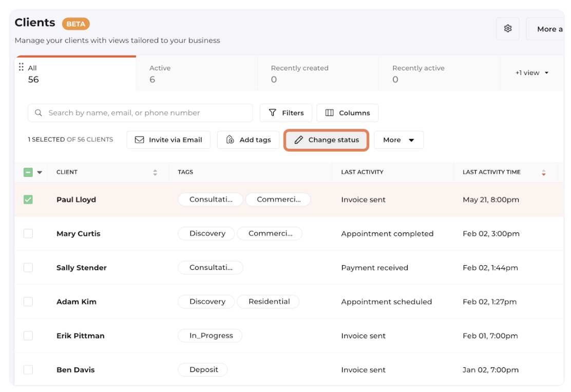Viewport: 571px width, 392px height.
Task: Click '1 SELECTED OF 56 CLIENTS' text
Action: 71,140
